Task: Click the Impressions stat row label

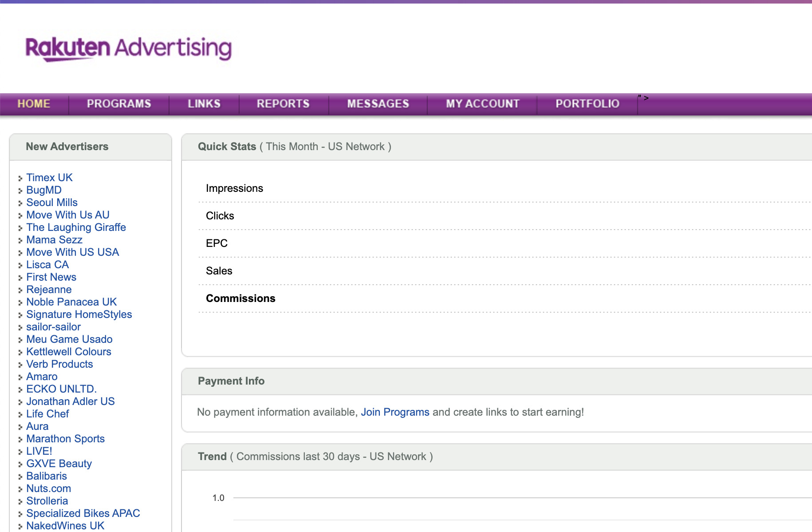Action: coord(234,188)
